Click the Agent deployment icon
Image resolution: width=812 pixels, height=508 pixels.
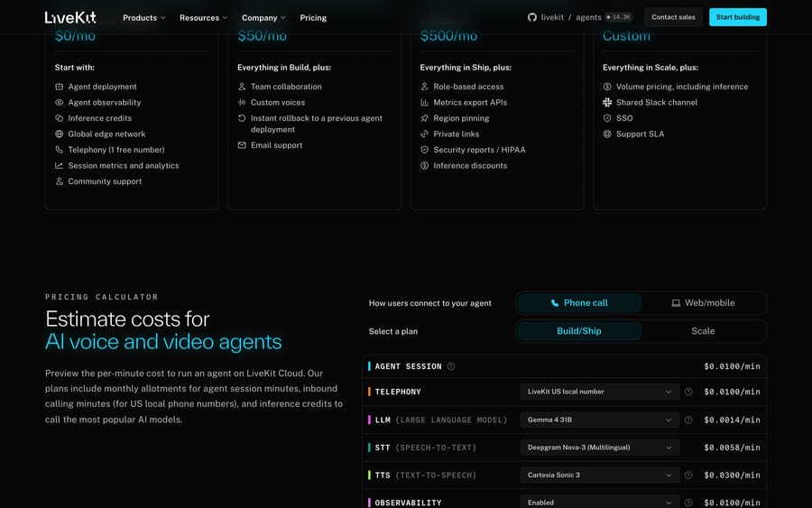coord(59,87)
